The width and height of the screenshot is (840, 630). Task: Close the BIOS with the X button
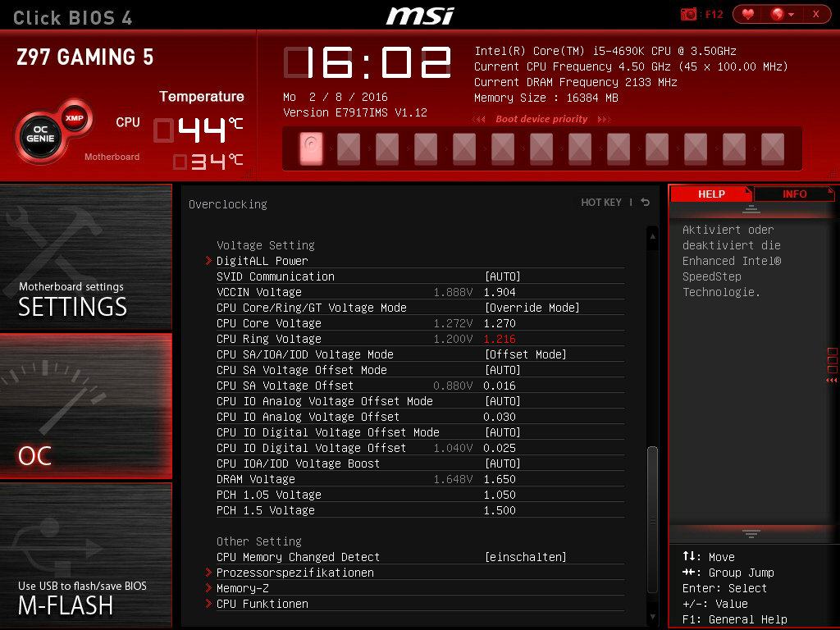tap(816, 15)
